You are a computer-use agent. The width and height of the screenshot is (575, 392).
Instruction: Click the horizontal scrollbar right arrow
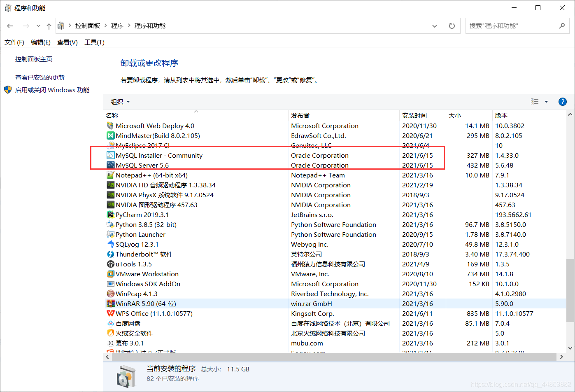[561, 357]
